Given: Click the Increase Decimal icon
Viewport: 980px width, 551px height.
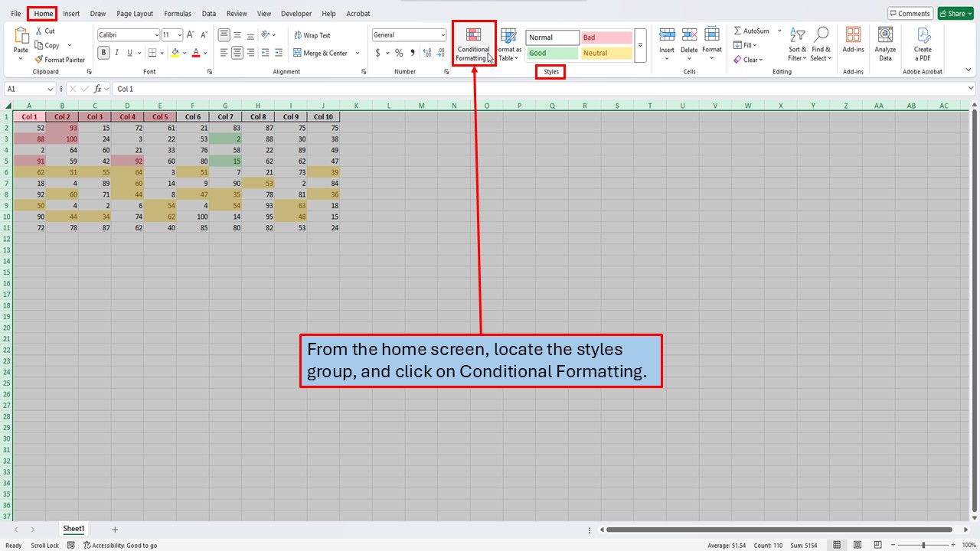Looking at the screenshot, I should [426, 53].
